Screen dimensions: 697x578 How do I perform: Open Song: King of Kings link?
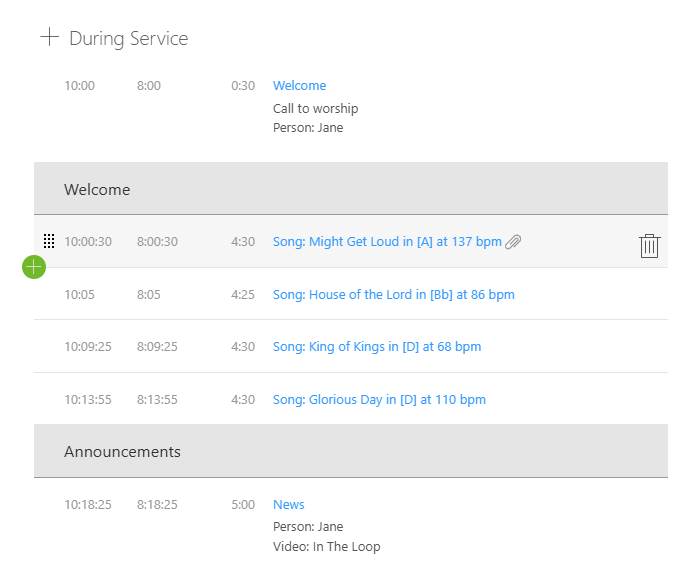coord(377,346)
